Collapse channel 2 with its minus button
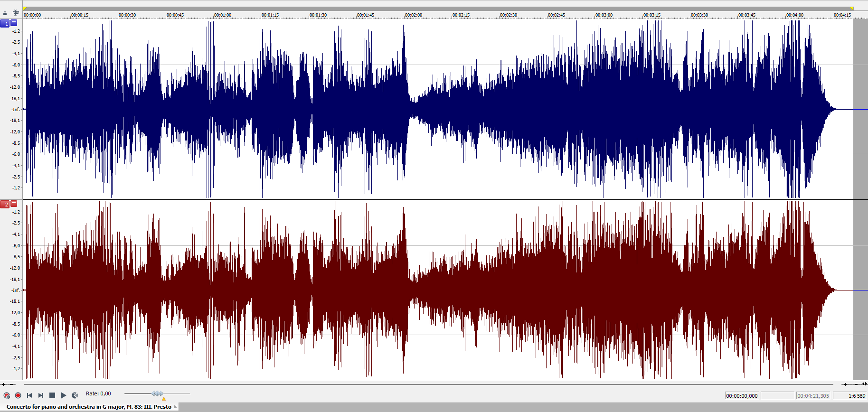The height and width of the screenshot is (412, 868). pyautogui.click(x=14, y=203)
